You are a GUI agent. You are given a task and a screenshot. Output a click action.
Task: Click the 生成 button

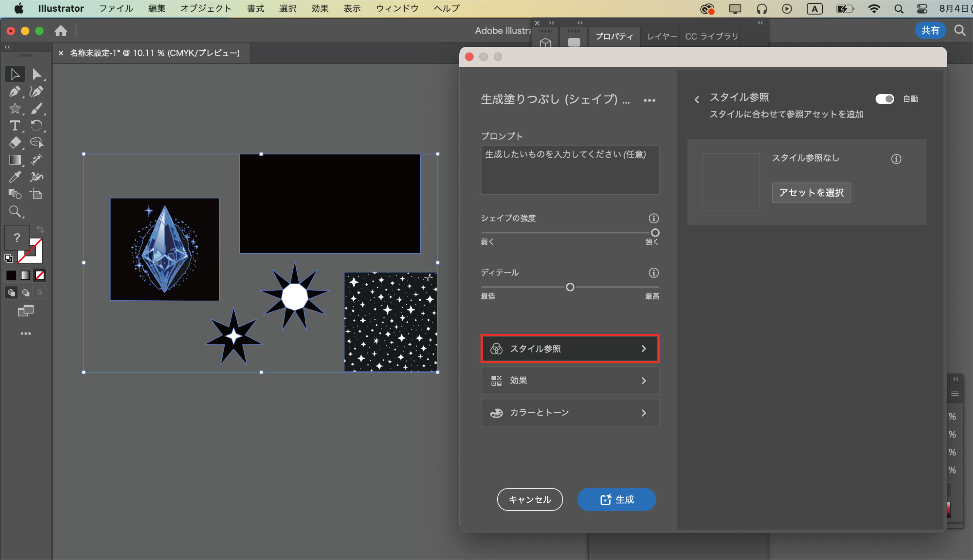pyautogui.click(x=616, y=499)
